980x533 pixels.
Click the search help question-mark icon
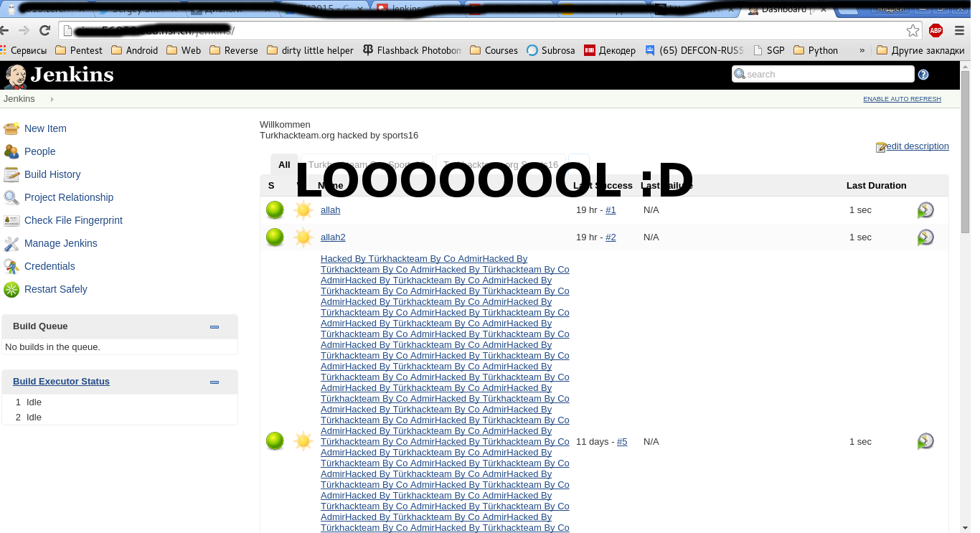tap(923, 75)
